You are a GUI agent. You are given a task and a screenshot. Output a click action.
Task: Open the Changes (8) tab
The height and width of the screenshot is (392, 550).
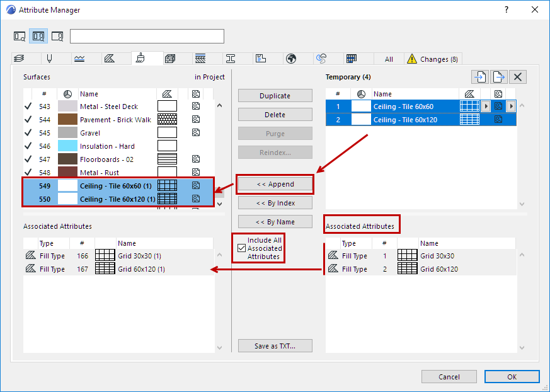click(433, 58)
